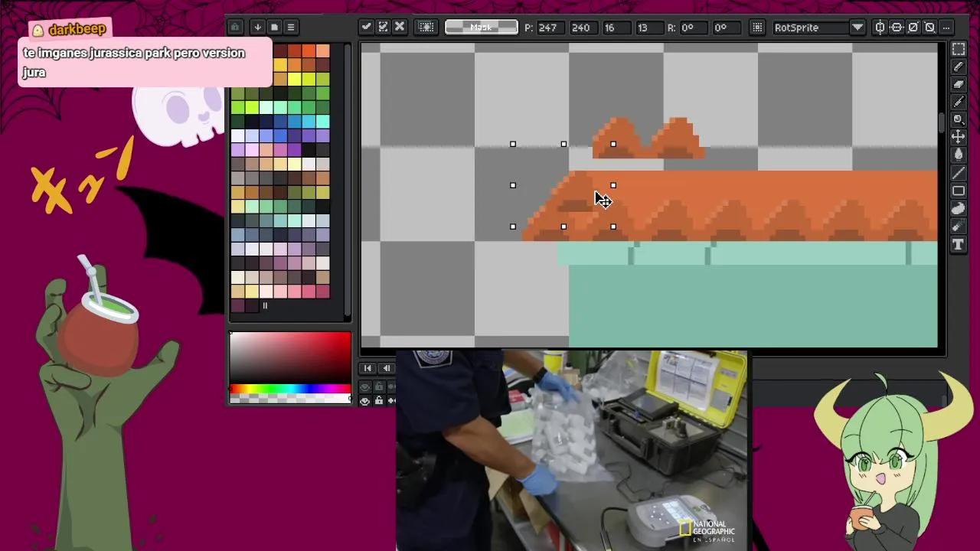The width and height of the screenshot is (980, 551).
Task: Go to first frame in timeline
Action: pyautogui.click(x=367, y=368)
